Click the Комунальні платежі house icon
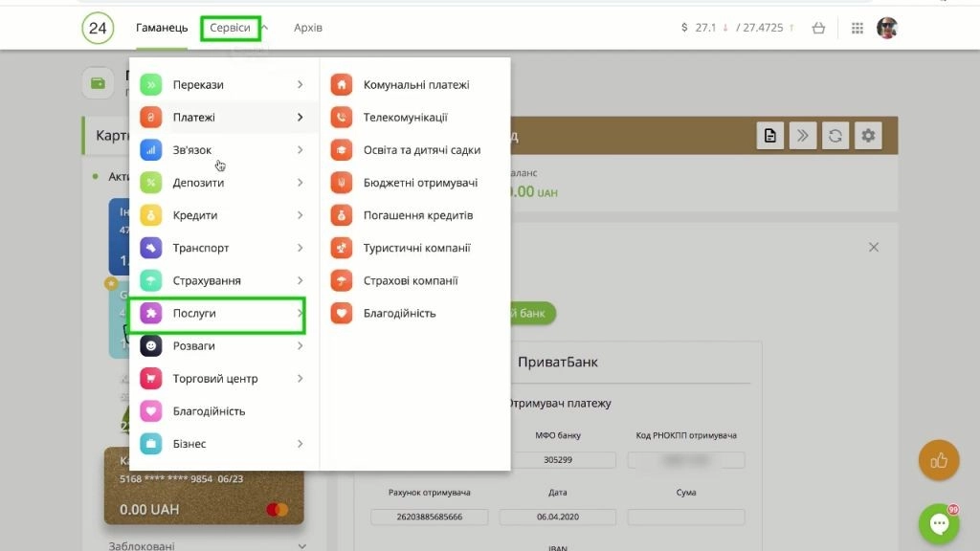980x551 pixels. point(342,84)
